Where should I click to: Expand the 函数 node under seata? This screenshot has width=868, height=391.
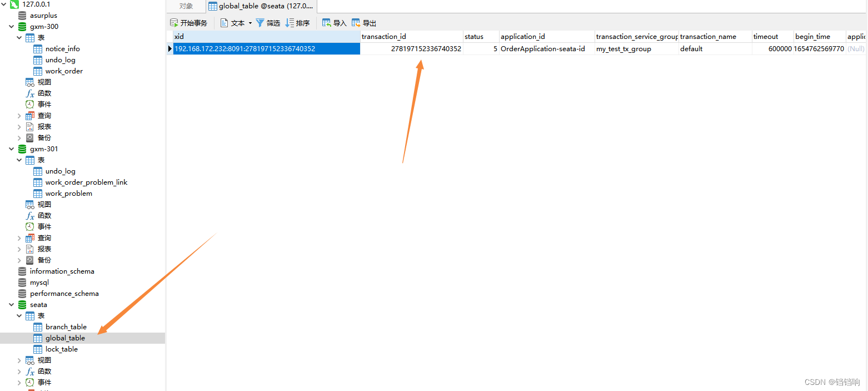[19, 372]
